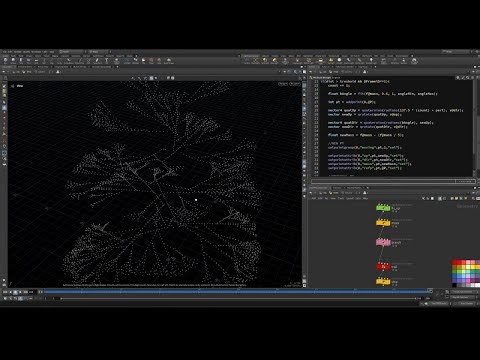Open the File menu
The width and height of the screenshot is (480, 360).
pos(5,52)
